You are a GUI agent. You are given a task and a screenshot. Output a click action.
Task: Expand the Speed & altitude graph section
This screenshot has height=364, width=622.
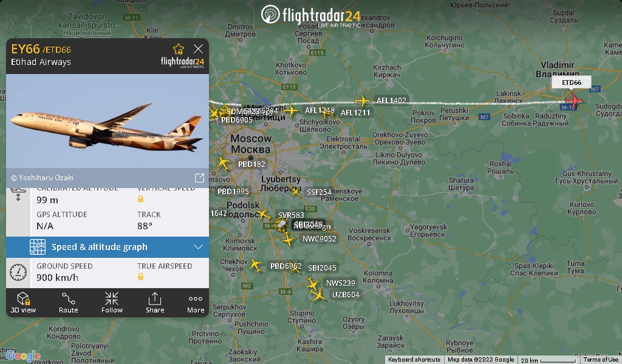pyautogui.click(x=108, y=247)
